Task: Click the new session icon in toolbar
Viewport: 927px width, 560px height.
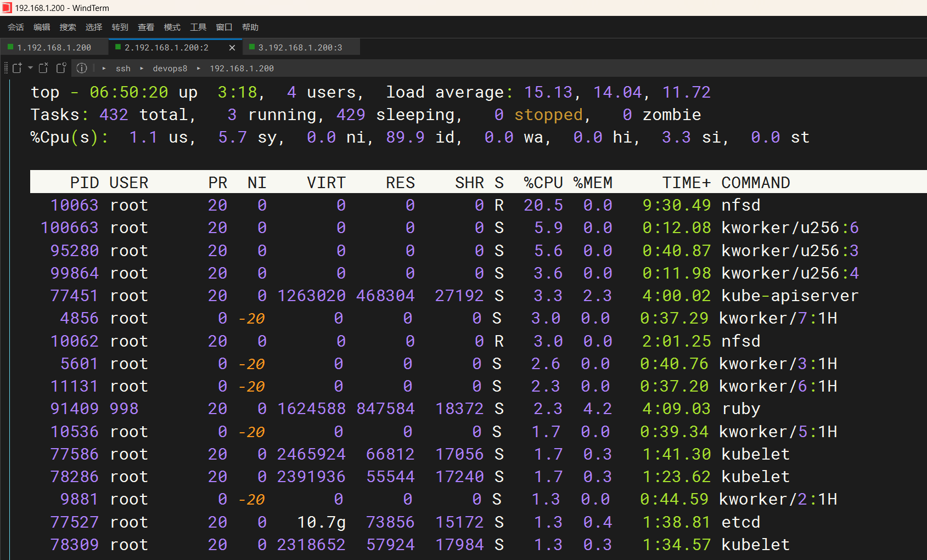Action: (17, 68)
